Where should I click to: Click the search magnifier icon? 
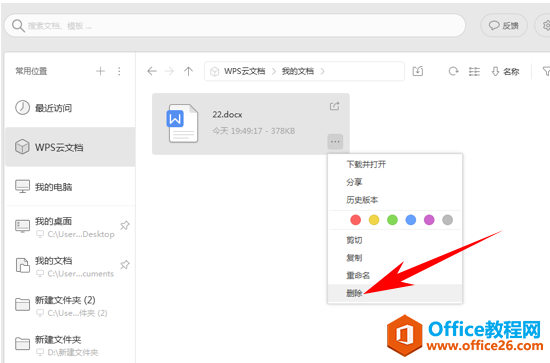click(x=18, y=26)
